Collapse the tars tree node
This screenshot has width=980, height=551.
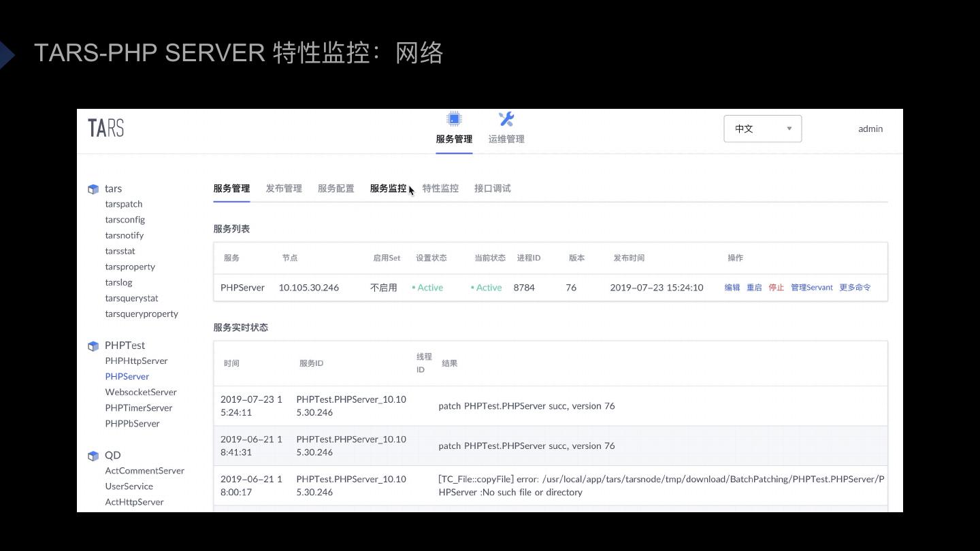click(x=113, y=188)
